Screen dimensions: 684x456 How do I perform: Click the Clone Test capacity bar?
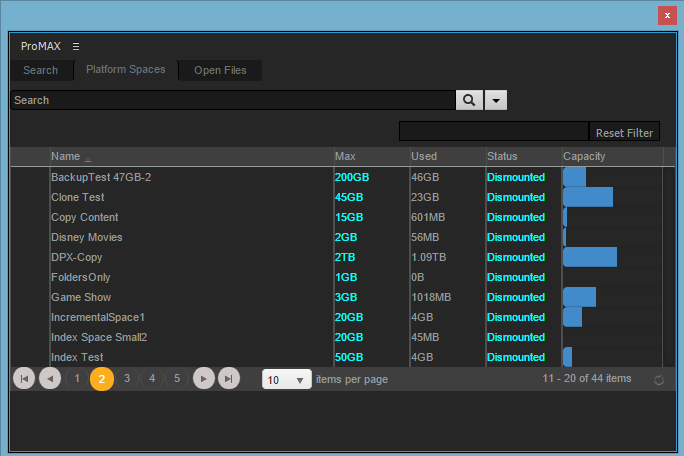[588, 197]
